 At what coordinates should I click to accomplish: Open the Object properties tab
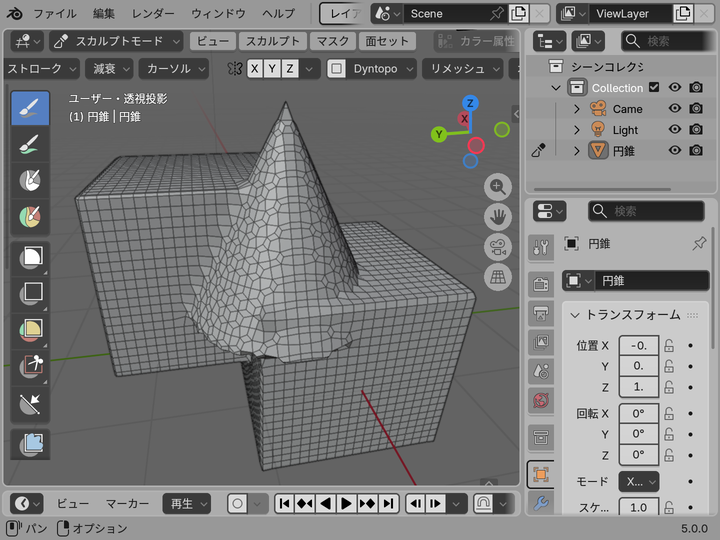541,474
